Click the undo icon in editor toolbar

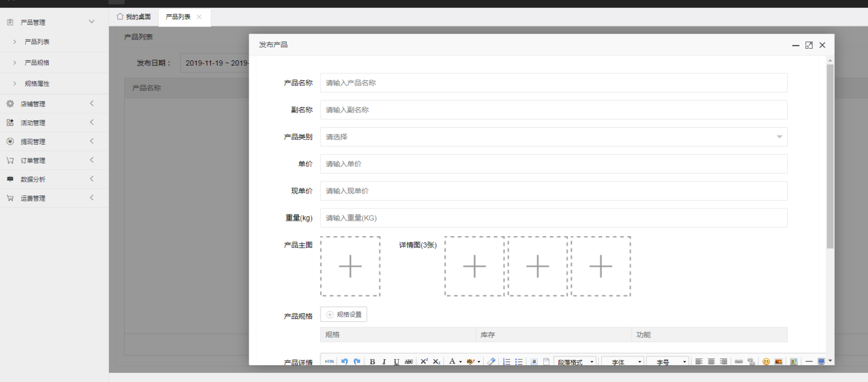[x=345, y=362]
